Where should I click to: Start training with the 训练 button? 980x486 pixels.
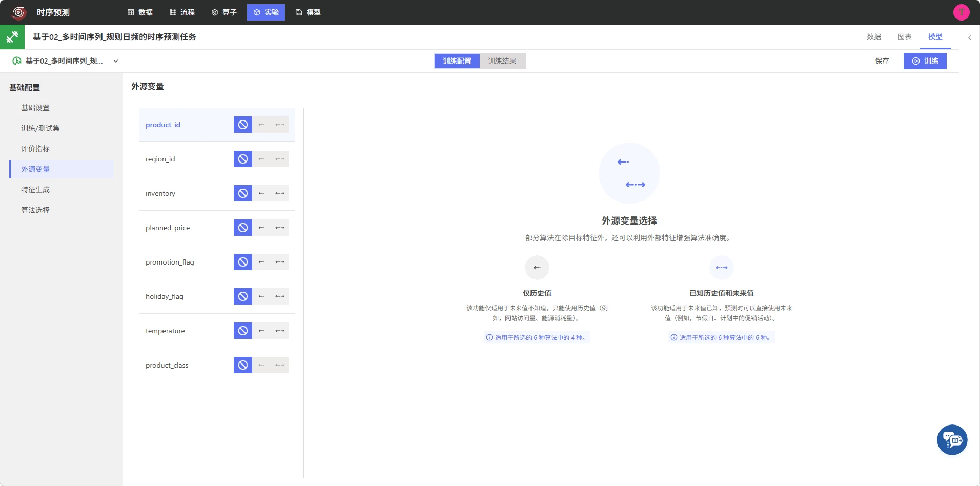925,61
